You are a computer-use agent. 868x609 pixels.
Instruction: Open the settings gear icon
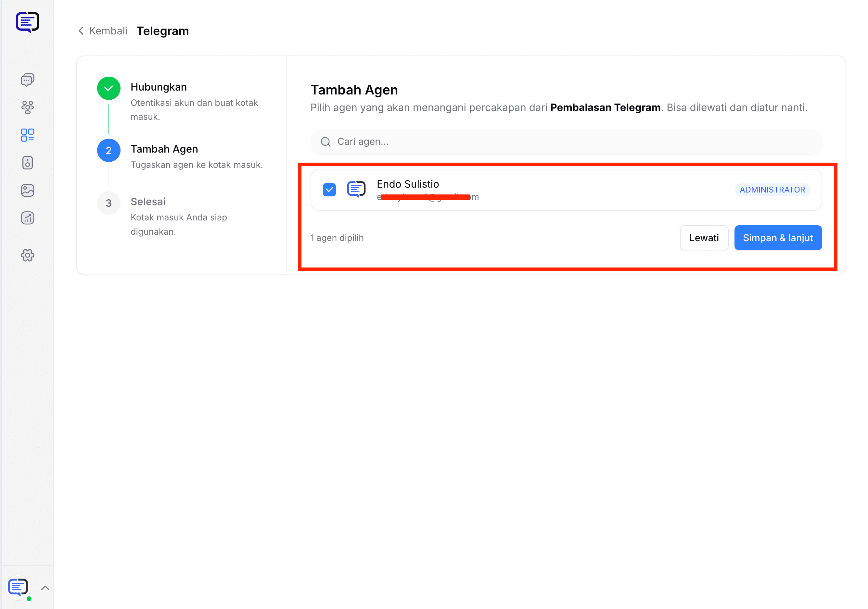tap(28, 255)
